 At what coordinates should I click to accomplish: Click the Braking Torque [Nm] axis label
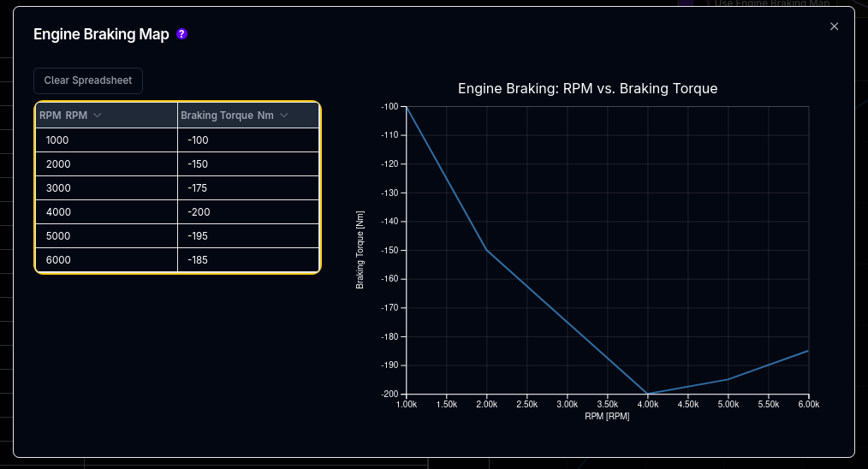click(x=360, y=250)
